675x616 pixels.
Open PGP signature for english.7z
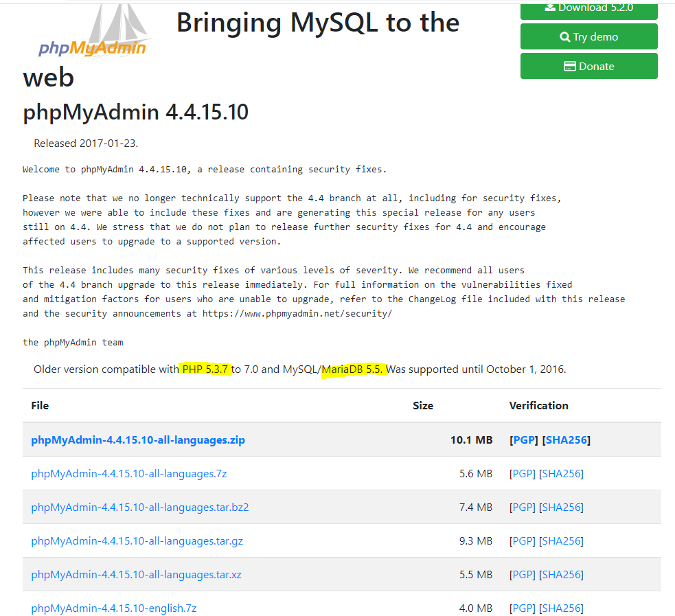[x=522, y=608]
